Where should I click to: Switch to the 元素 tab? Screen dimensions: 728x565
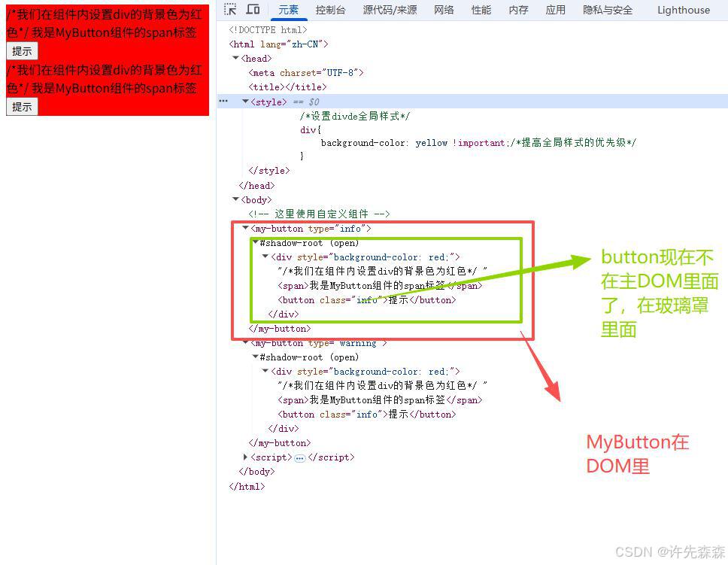[288, 10]
